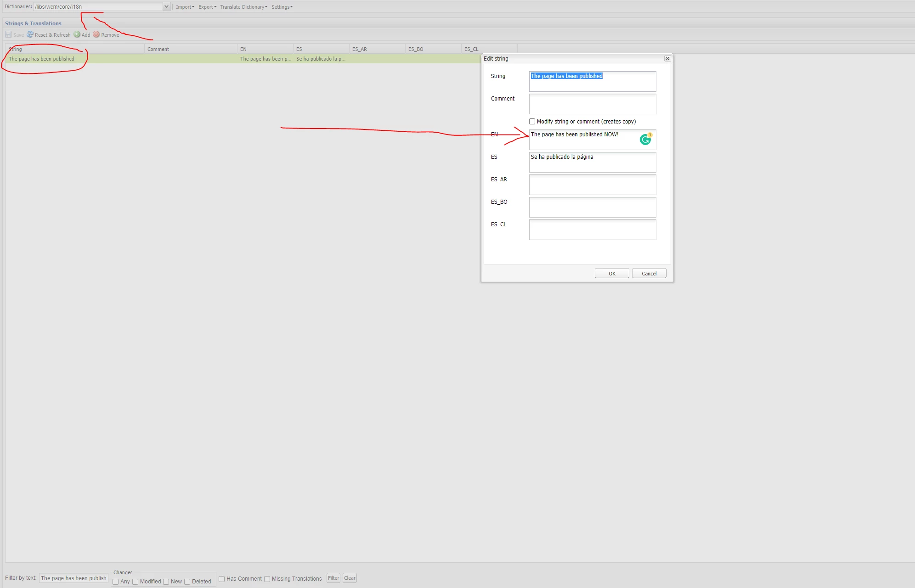This screenshot has height=588, width=915.
Task: Close the Edit string dialog
Action: tap(667, 59)
